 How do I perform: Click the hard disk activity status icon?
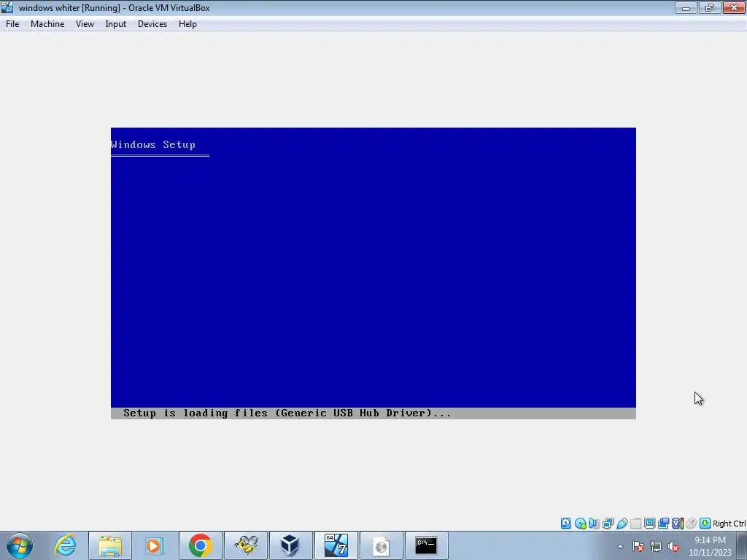[565, 524]
